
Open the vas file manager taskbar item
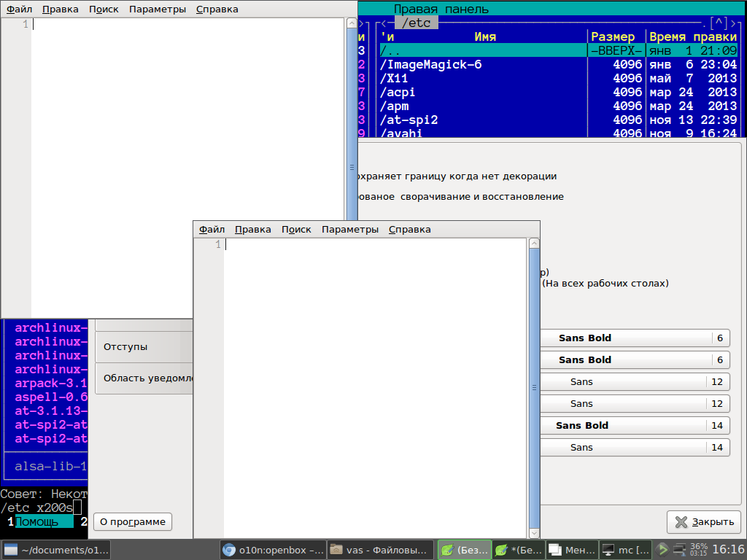[x=379, y=550]
